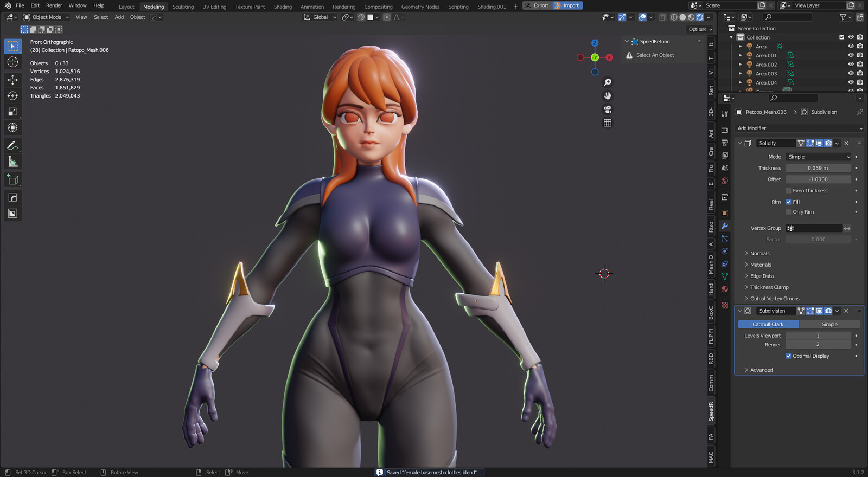Adjust the Solidify Thickness field
The height and width of the screenshot is (477, 868).
pos(818,168)
